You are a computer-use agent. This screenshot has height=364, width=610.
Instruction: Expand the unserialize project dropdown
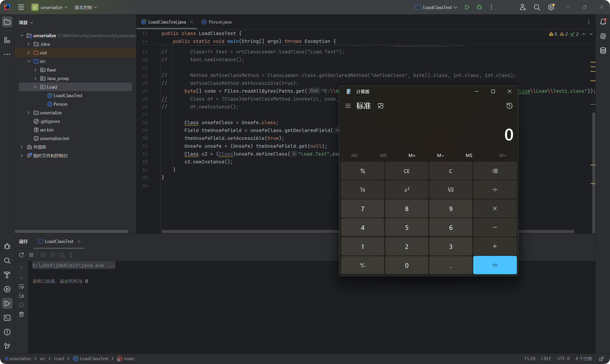[x=50, y=7]
